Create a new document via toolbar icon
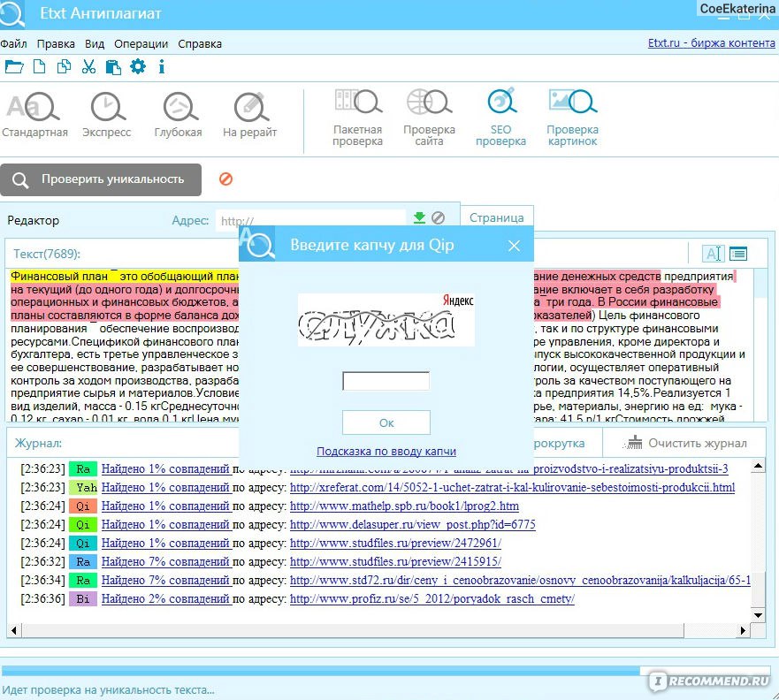Screen dimensions: 779x700 (x=39, y=66)
